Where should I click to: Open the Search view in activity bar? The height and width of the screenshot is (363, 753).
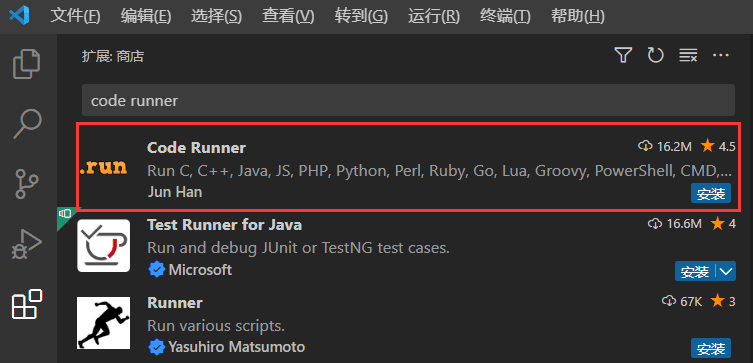click(27, 123)
